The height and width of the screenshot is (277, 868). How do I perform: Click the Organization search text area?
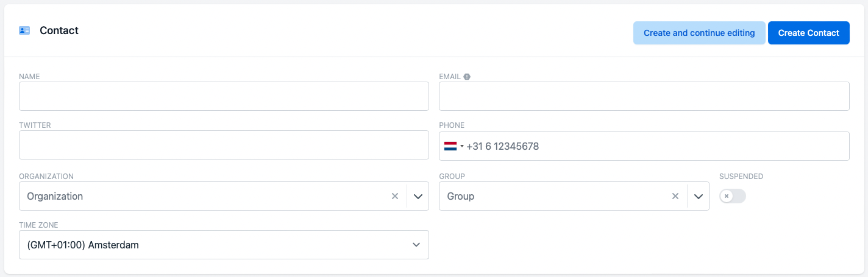[x=201, y=196]
